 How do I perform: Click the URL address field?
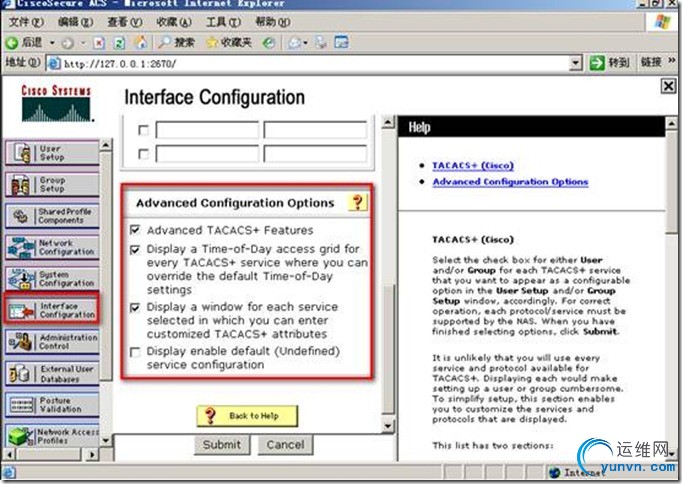[308, 63]
